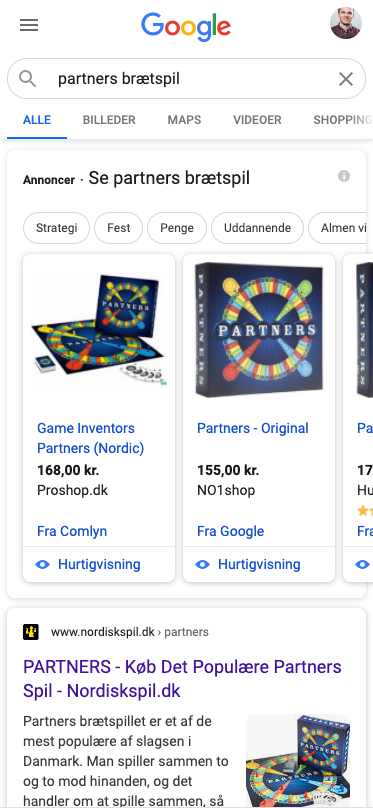The image size is (373, 808).
Task: Open the VIDEOER tab
Action: pyautogui.click(x=257, y=120)
